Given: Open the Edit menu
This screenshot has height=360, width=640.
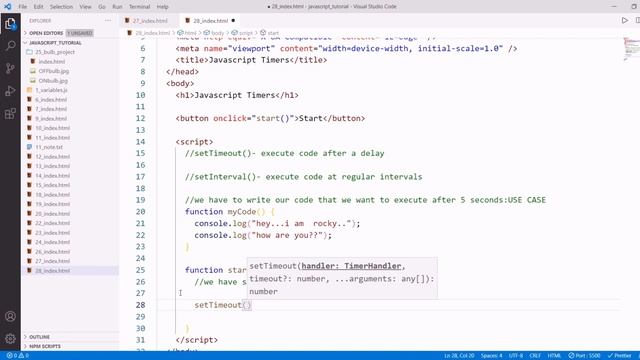Looking at the screenshot, I should click(38, 7).
